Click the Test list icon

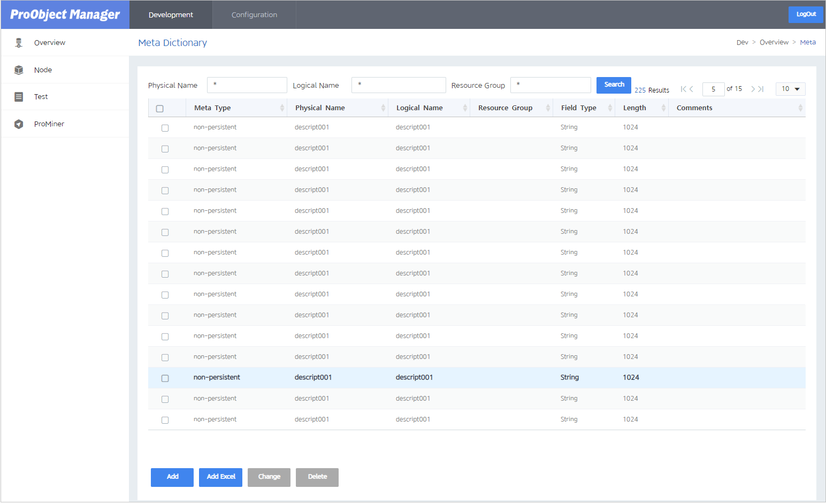19,97
